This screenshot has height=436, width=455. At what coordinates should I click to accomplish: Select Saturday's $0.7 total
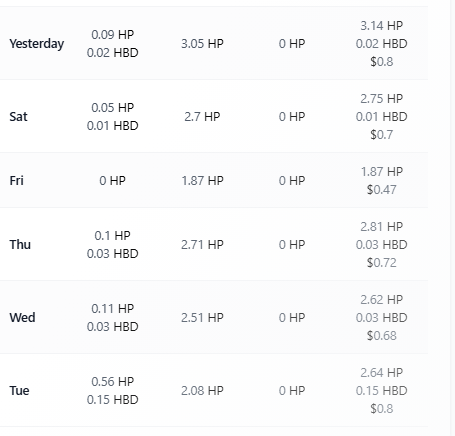point(382,135)
